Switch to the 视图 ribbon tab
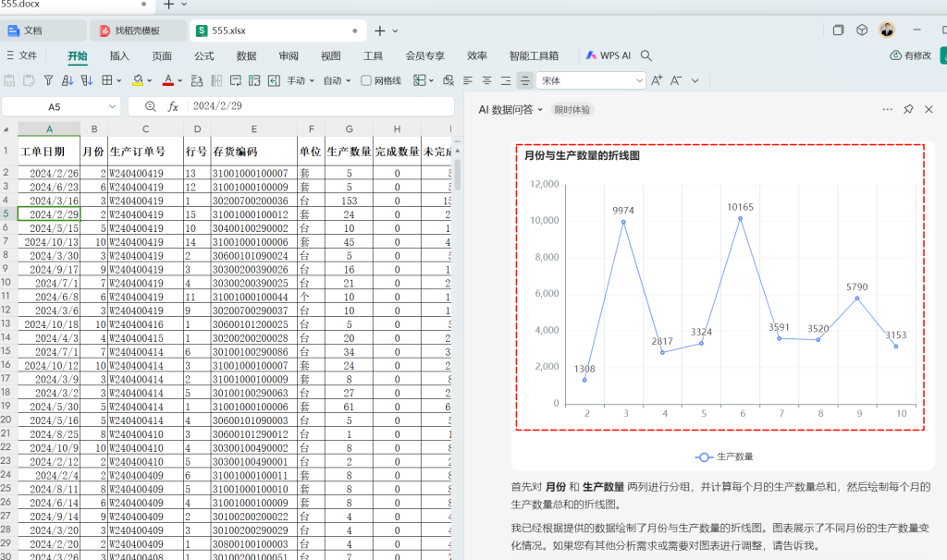This screenshot has width=947, height=560. (330, 55)
